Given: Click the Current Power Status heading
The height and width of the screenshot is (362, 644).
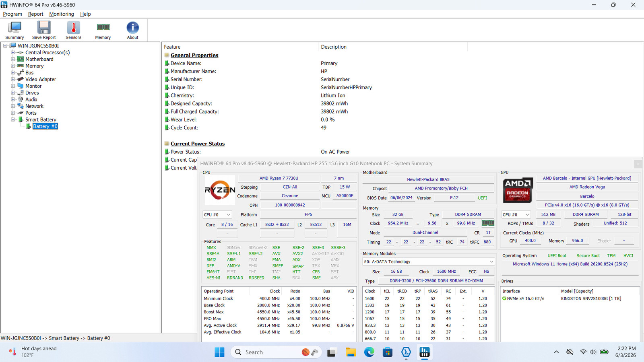Looking at the screenshot, I should click(198, 144).
